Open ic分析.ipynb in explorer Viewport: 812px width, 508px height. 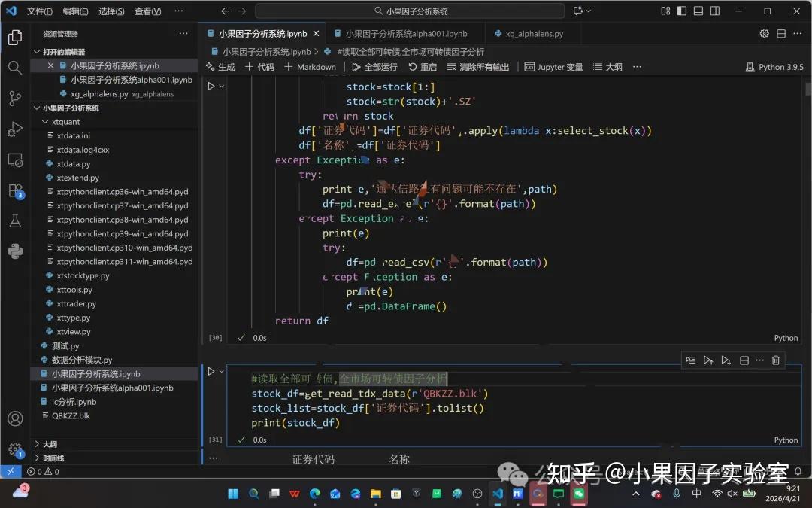click(74, 402)
